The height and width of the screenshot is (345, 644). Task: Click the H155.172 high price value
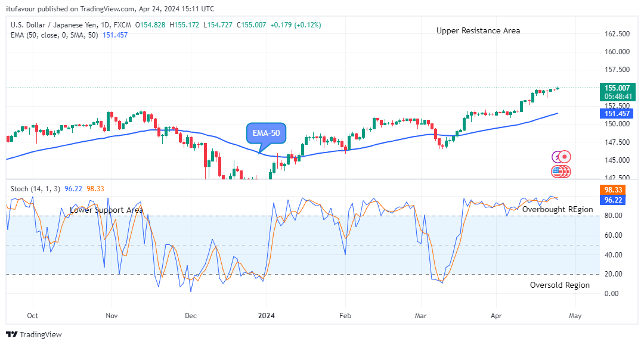pos(184,25)
